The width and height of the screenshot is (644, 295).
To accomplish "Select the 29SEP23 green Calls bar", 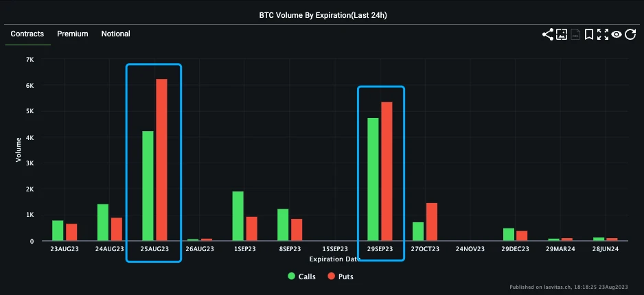I will pos(373,179).
